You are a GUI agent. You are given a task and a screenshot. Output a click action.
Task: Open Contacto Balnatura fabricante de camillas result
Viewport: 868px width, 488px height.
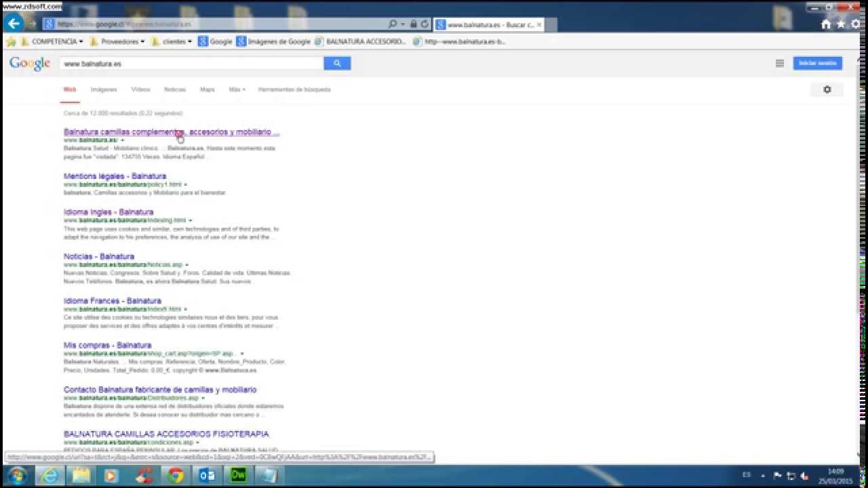(160, 390)
